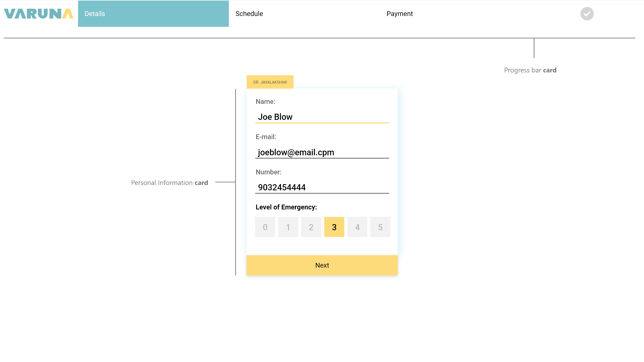Click the Next button
The width and height of the screenshot is (644, 362).
(322, 265)
